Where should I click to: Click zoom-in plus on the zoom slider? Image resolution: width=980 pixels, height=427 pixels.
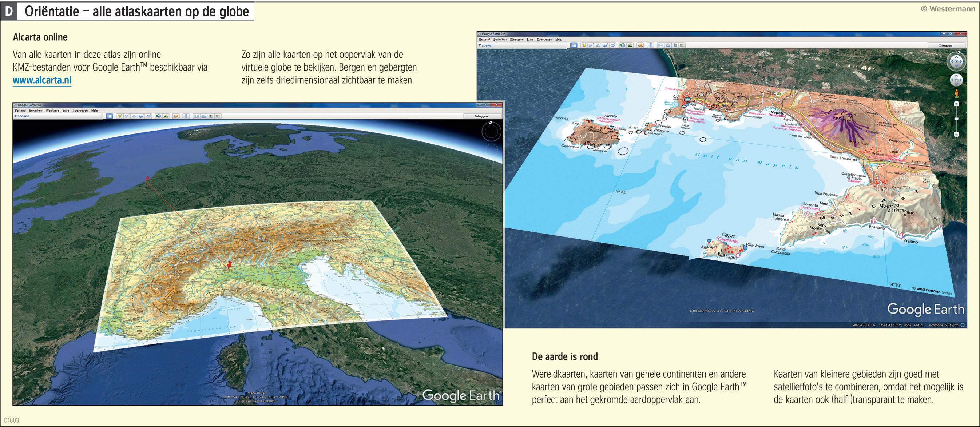(956, 104)
